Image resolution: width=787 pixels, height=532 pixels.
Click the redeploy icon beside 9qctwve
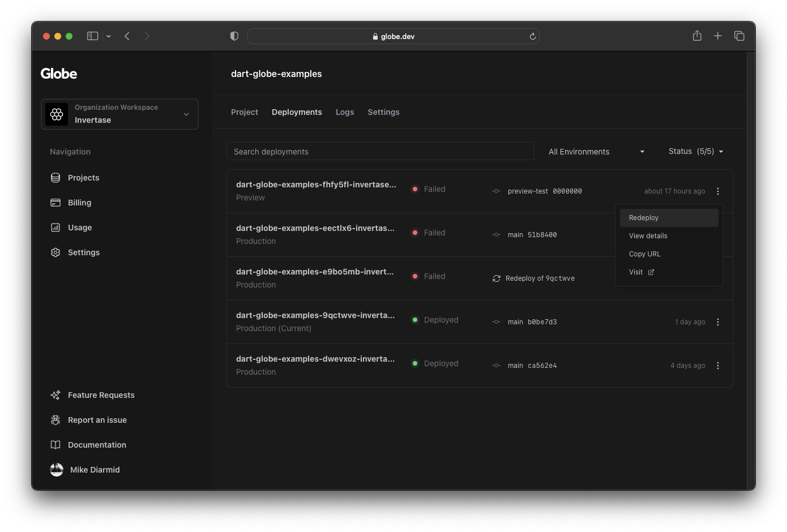[497, 278]
